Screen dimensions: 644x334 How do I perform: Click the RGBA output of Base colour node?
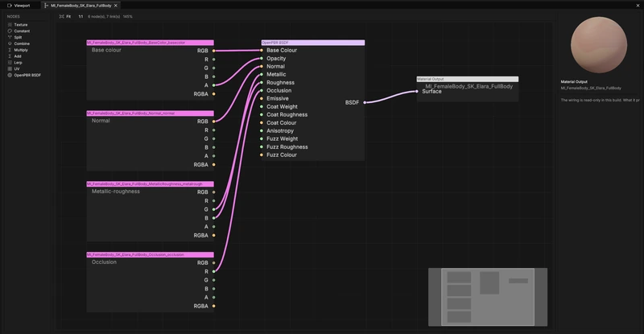(213, 93)
